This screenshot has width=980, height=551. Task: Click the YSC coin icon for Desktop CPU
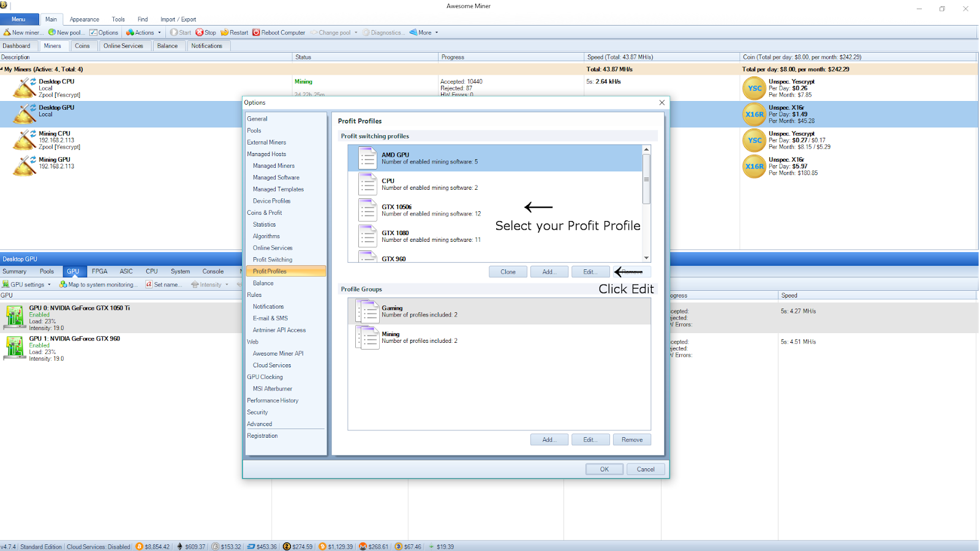pos(755,88)
